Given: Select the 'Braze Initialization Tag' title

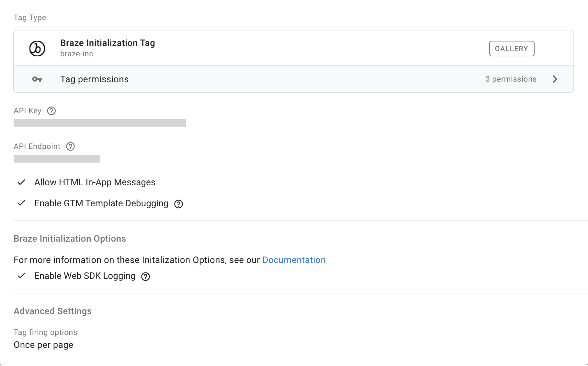Looking at the screenshot, I should pos(107,43).
